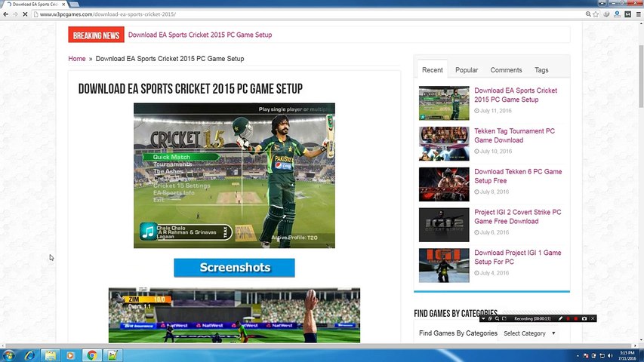The height and width of the screenshot is (362, 644).
Task: Open Download Project IGI 1 Game Setup link
Action: tap(517, 257)
